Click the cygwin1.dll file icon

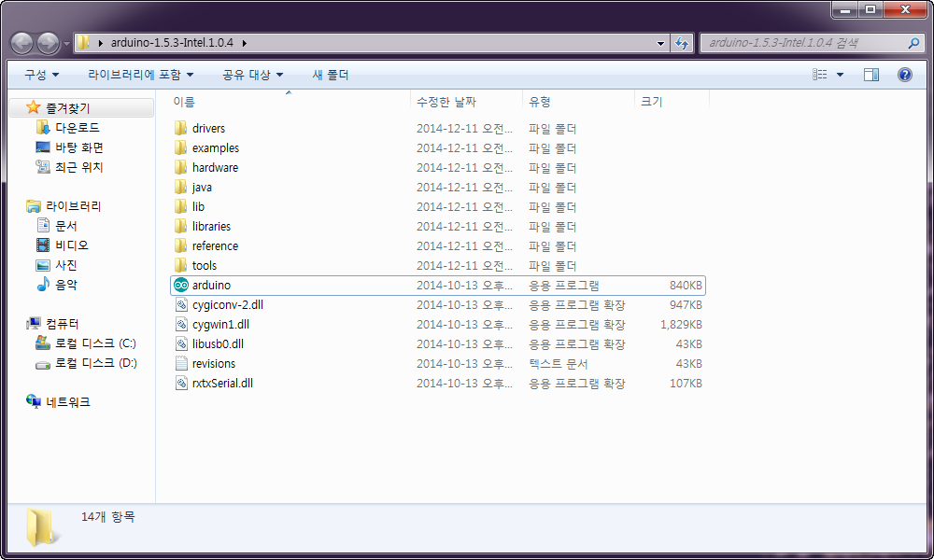coord(181,325)
